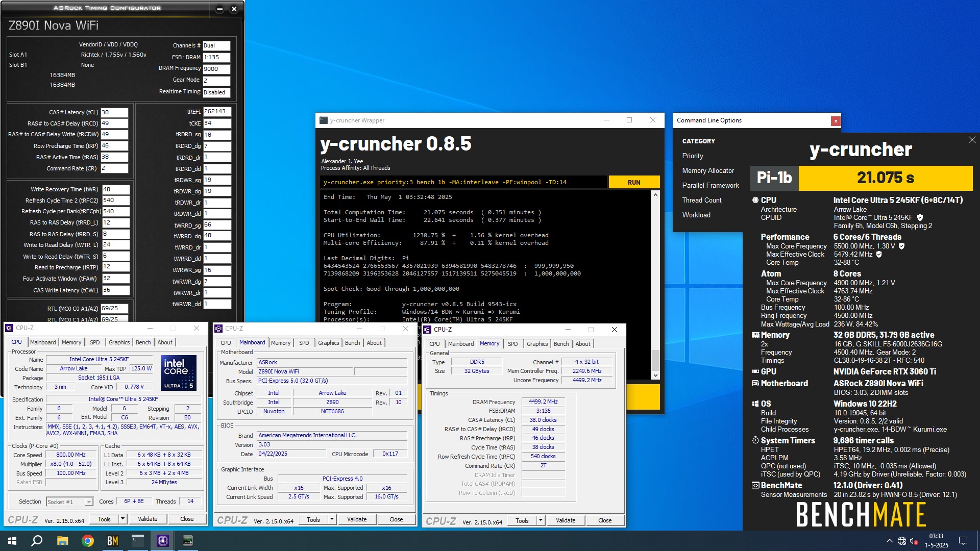Open the y-cruncher console taskbar icon
The image size is (980, 551).
pos(138,541)
